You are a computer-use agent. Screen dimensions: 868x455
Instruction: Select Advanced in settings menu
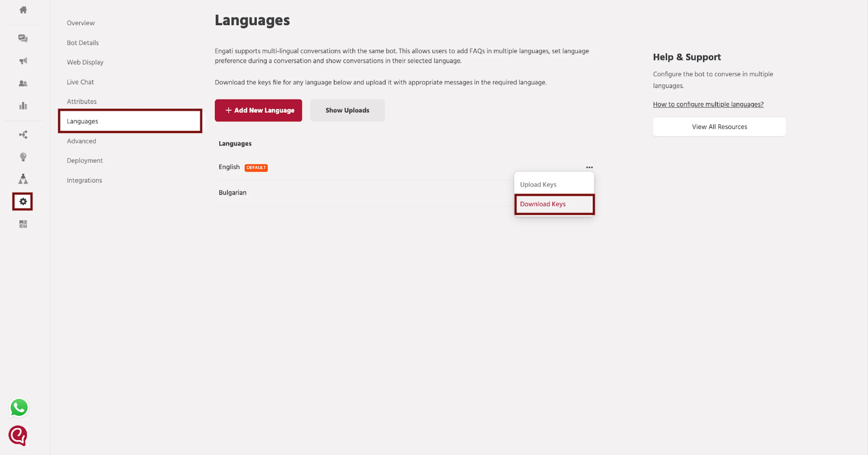coord(81,141)
